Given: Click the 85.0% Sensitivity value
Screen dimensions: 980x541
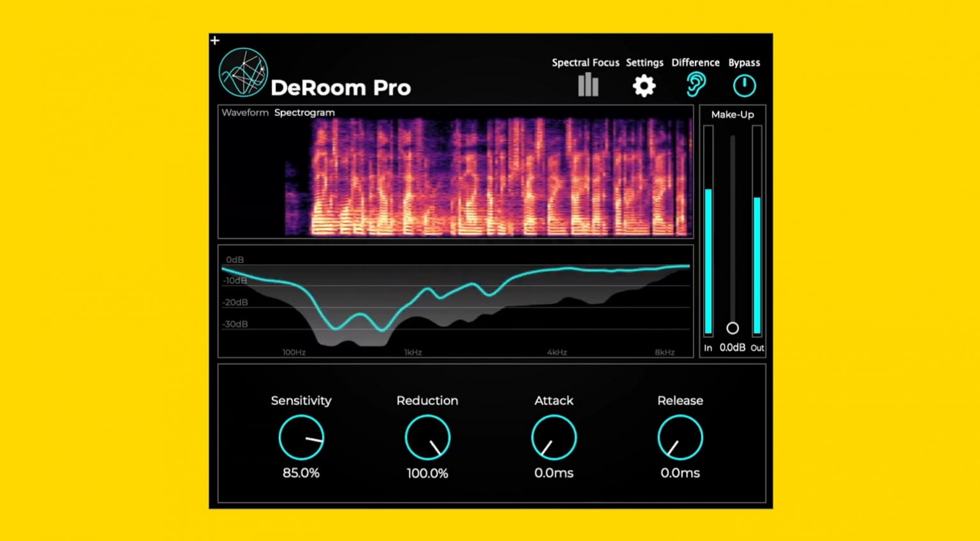Looking at the screenshot, I should [x=301, y=473].
